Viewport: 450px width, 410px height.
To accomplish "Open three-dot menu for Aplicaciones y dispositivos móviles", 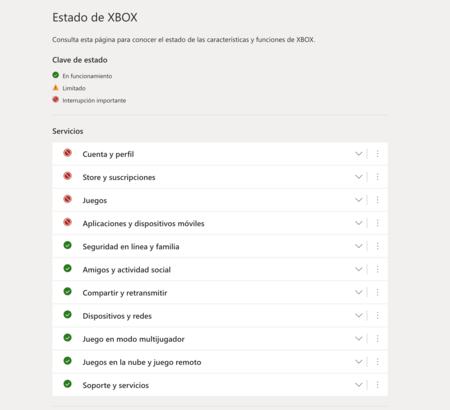I will point(377,223).
